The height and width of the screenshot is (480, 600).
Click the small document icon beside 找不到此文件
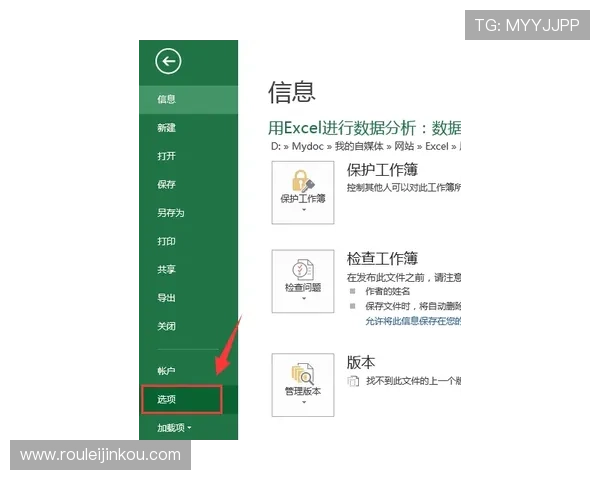coord(353,381)
